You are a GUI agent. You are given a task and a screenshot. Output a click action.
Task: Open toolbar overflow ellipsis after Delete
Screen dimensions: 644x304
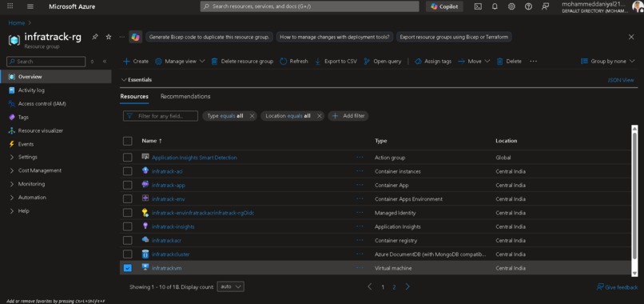point(533,62)
